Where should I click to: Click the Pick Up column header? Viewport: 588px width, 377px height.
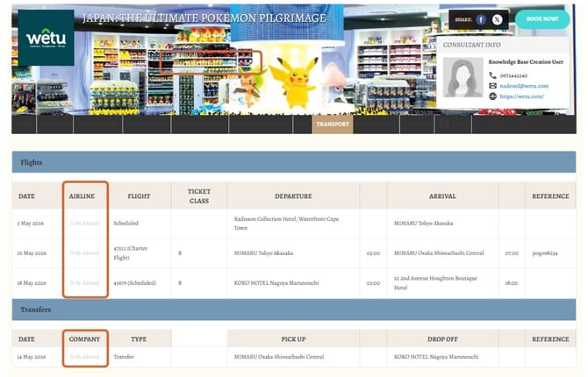293,338
